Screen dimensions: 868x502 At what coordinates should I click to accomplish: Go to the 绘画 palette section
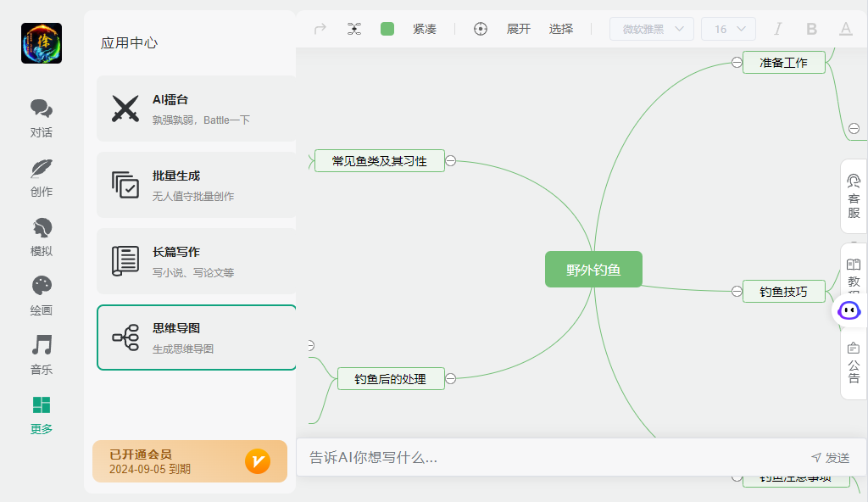pyautogui.click(x=42, y=296)
